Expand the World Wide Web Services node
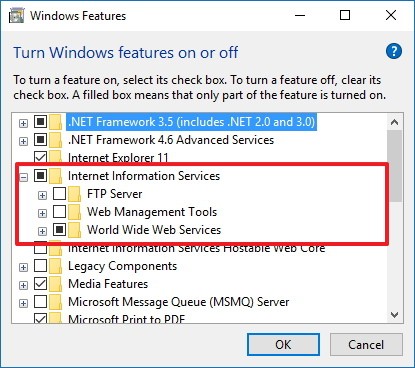 (x=42, y=231)
